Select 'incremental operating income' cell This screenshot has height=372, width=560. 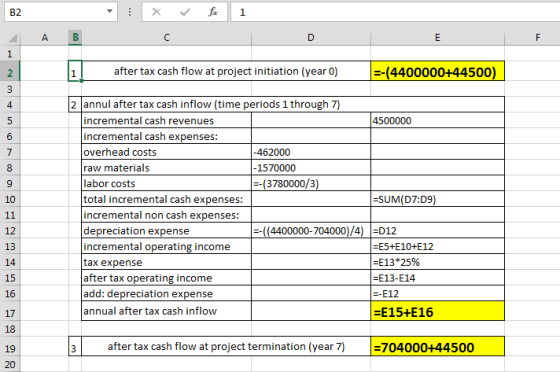[x=166, y=246]
